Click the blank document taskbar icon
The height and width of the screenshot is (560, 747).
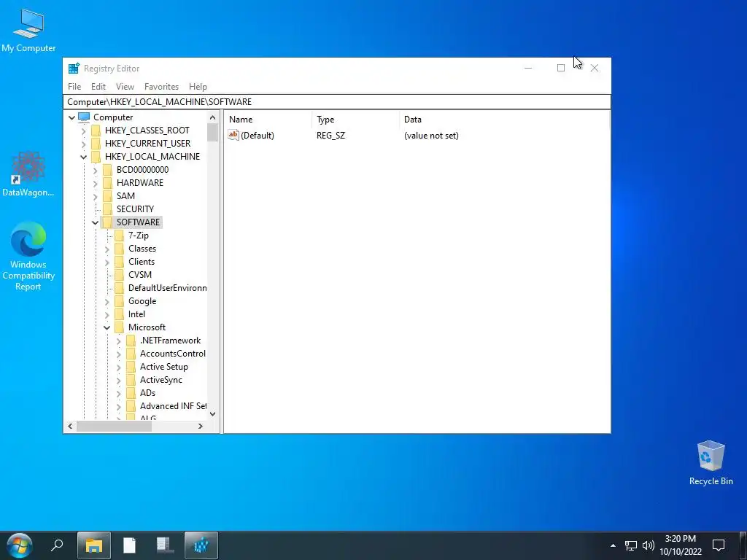(x=129, y=545)
